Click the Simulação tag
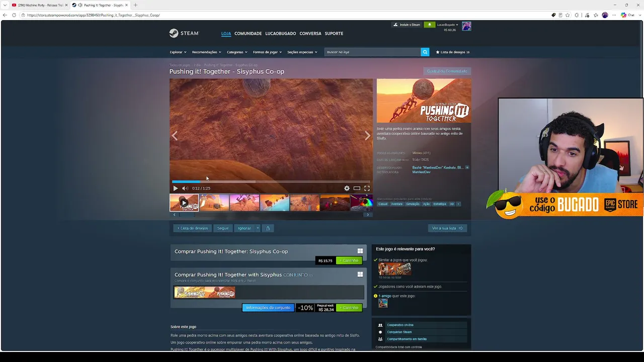Screen dimensions: 644x362 pyautogui.click(x=413, y=204)
